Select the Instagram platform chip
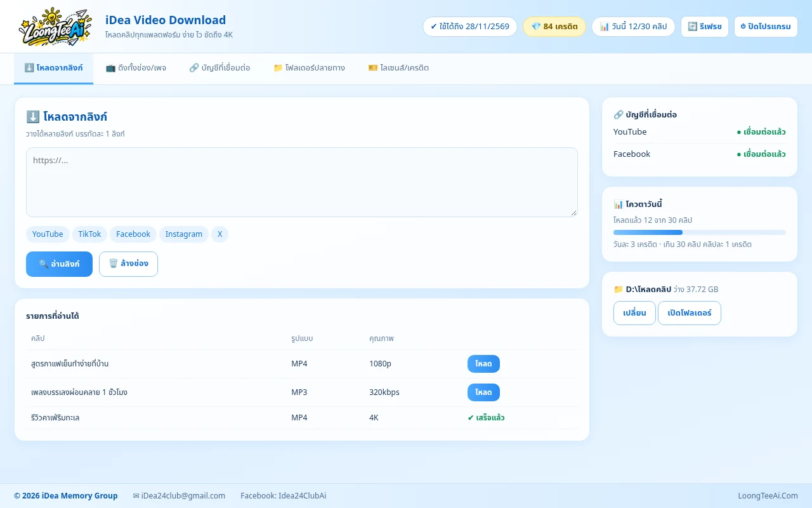 [184, 234]
